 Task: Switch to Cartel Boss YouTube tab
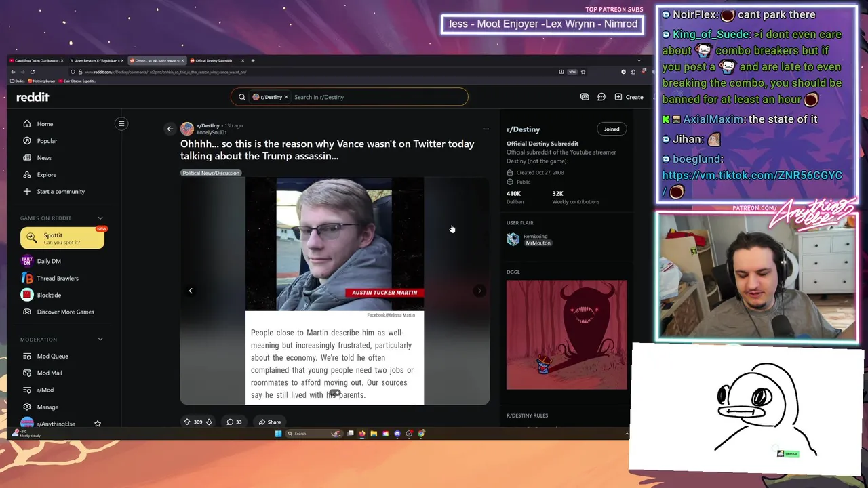point(37,61)
